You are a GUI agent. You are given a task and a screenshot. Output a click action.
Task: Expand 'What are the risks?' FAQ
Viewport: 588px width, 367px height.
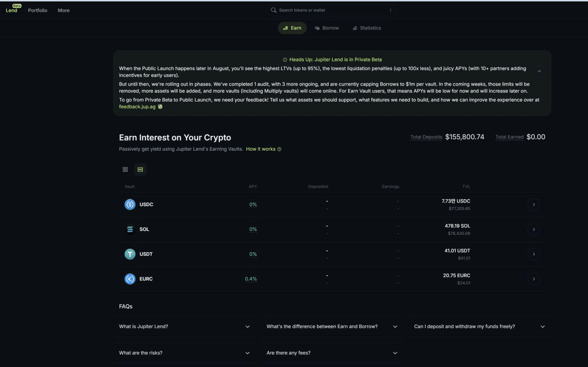tap(184, 353)
